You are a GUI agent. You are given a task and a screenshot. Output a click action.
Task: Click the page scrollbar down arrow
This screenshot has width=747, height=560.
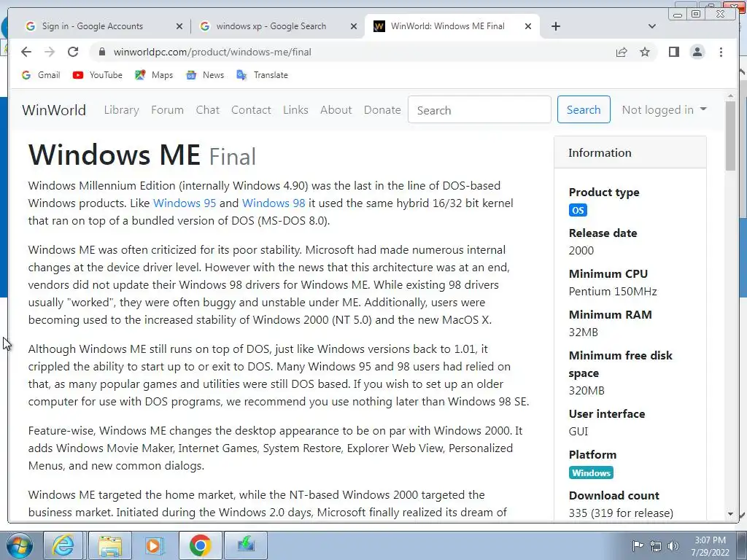point(730,514)
